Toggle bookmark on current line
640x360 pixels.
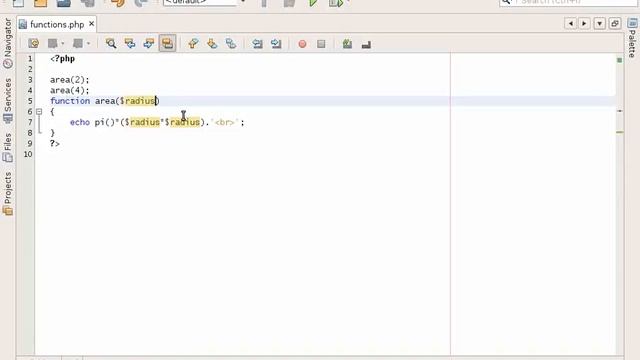coord(231,44)
